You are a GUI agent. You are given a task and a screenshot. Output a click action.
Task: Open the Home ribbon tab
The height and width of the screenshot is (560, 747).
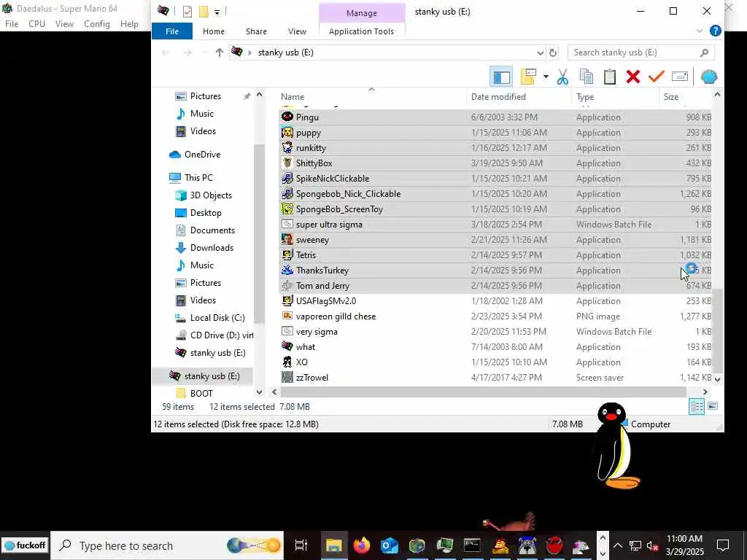(214, 31)
